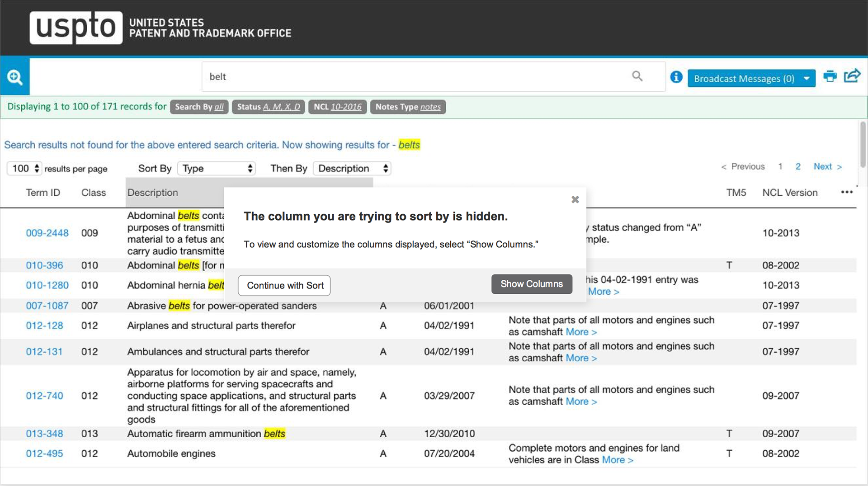This screenshot has width=868, height=486.
Task: Go to results page 2
Action: [x=798, y=167]
